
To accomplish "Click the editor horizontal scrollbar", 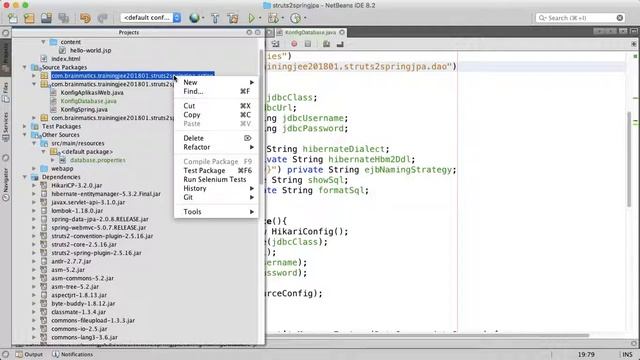I will click(x=428, y=336).
